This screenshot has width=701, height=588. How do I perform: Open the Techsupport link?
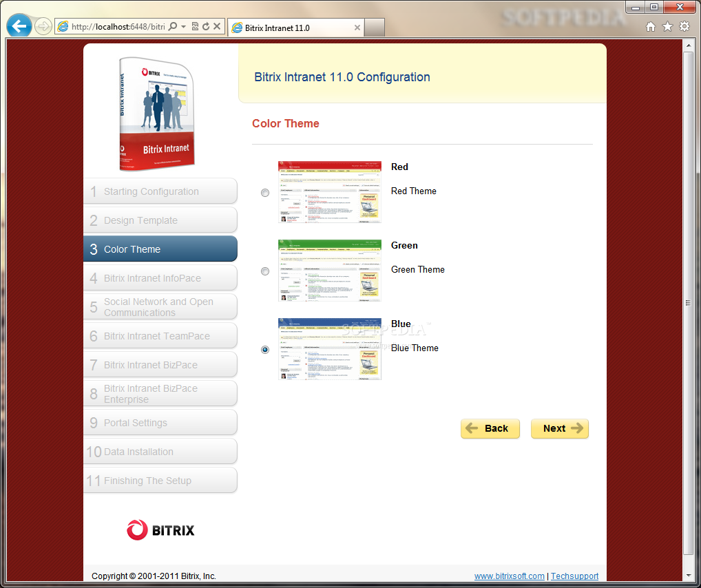tap(574, 576)
